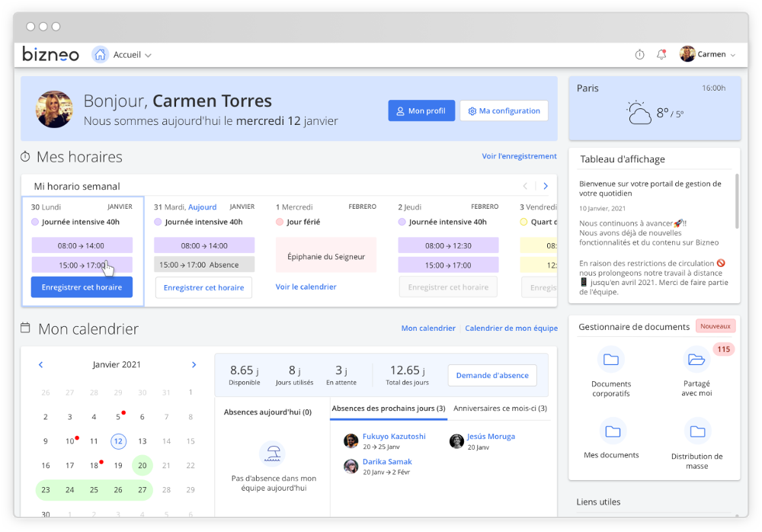Open the home icon next to Accueil
The image size is (762, 532).
(100, 54)
